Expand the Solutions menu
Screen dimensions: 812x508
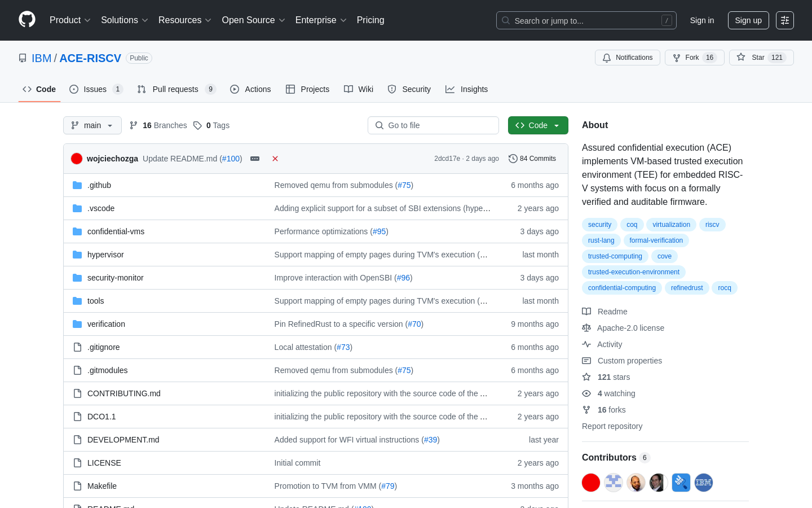(125, 20)
